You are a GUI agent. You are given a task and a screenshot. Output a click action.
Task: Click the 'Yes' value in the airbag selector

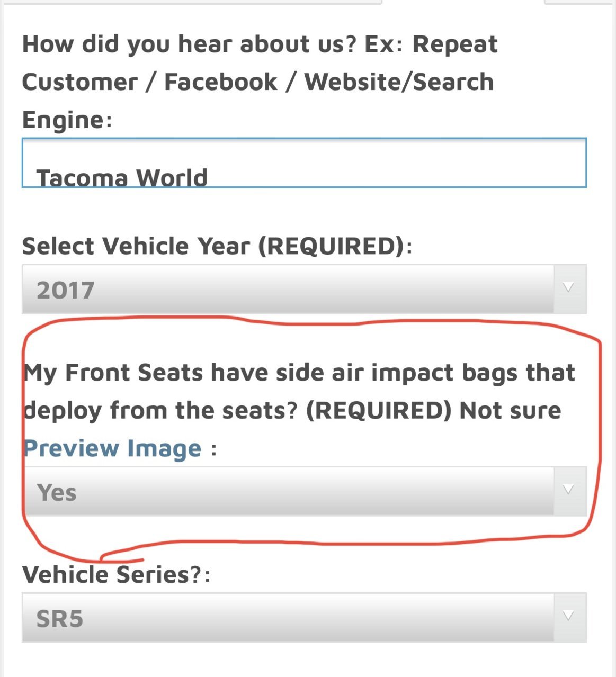coord(56,492)
